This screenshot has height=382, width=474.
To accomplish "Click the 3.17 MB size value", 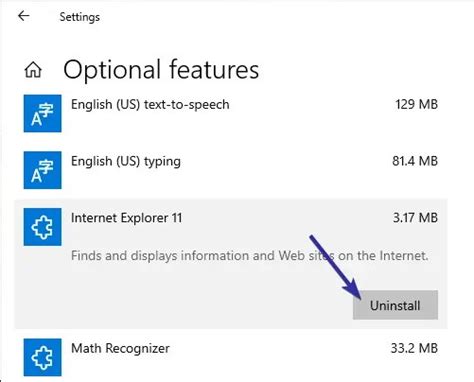I will tap(415, 218).
